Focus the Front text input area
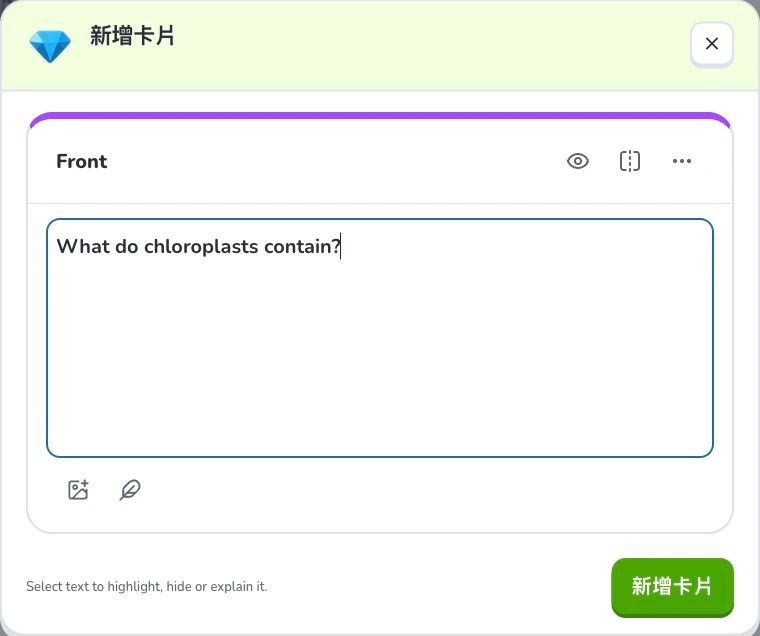 [x=380, y=338]
